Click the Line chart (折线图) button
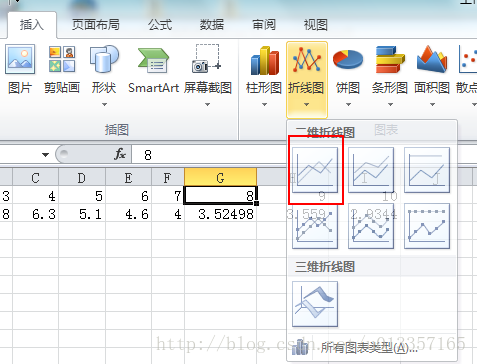Screen dimensions: 477x364 point(307,79)
